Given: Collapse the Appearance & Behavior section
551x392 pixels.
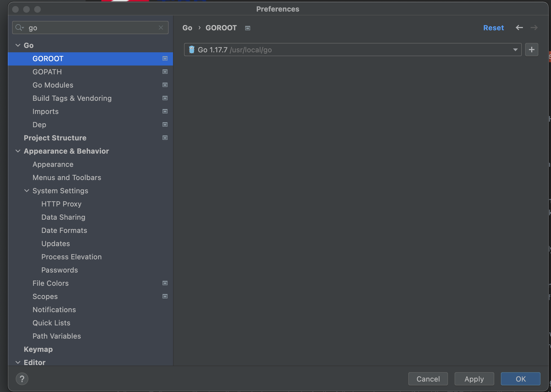Looking at the screenshot, I should click(x=18, y=151).
